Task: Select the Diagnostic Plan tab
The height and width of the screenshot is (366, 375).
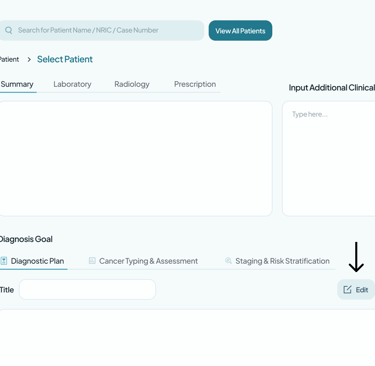Action: 33,261
